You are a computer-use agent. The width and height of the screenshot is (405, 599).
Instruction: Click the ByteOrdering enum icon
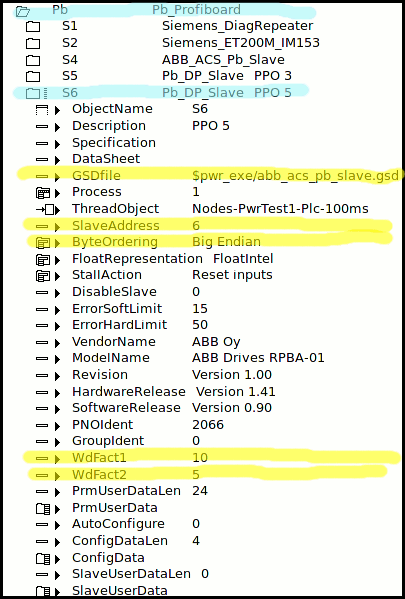pos(42,243)
